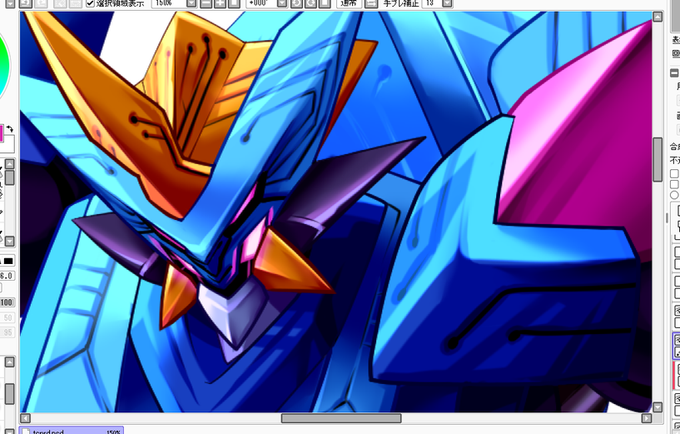Screen dimensions: 680x434
Task: Click the tool list scroll down arrow
Action: [x=10, y=241]
